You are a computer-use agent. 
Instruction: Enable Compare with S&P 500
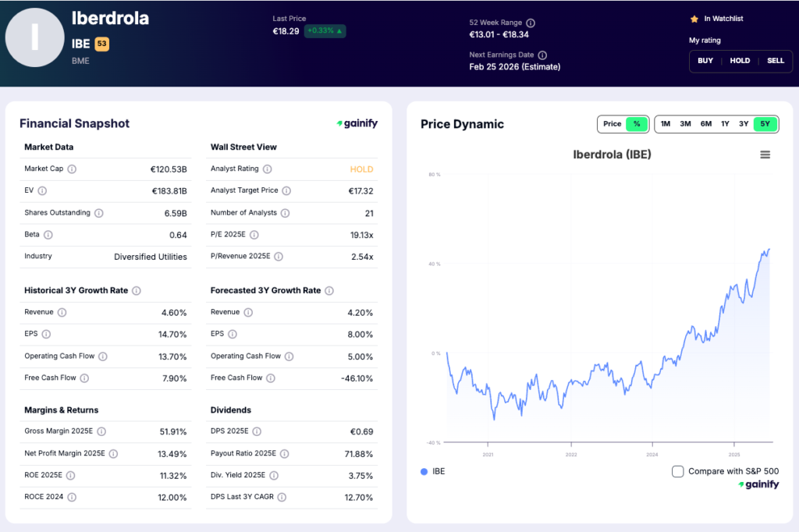(677, 471)
